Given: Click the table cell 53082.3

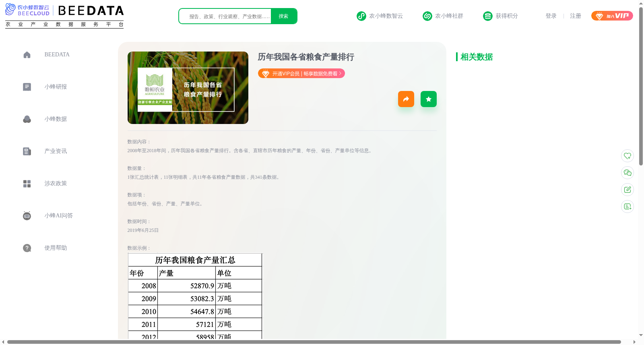Looking at the screenshot, I should point(186,299).
